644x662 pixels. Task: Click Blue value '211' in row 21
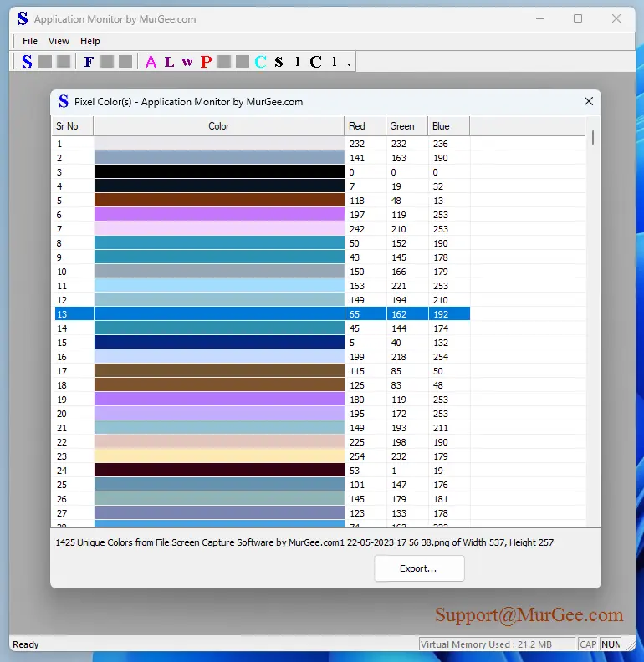[440, 428]
